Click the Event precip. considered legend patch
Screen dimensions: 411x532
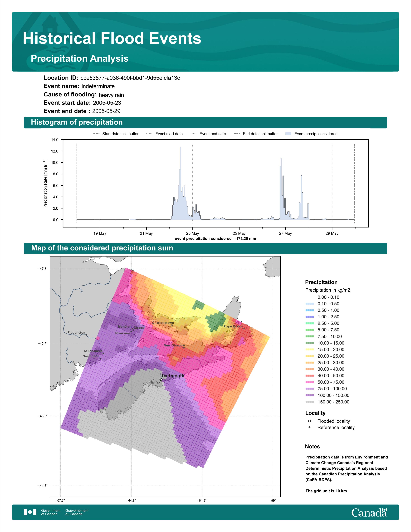click(288, 134)
